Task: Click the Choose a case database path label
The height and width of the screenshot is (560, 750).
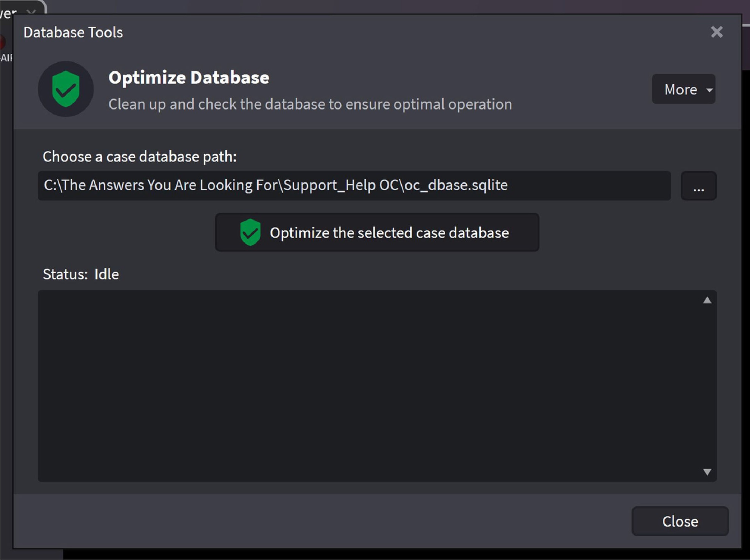Action: pos(139,157)
